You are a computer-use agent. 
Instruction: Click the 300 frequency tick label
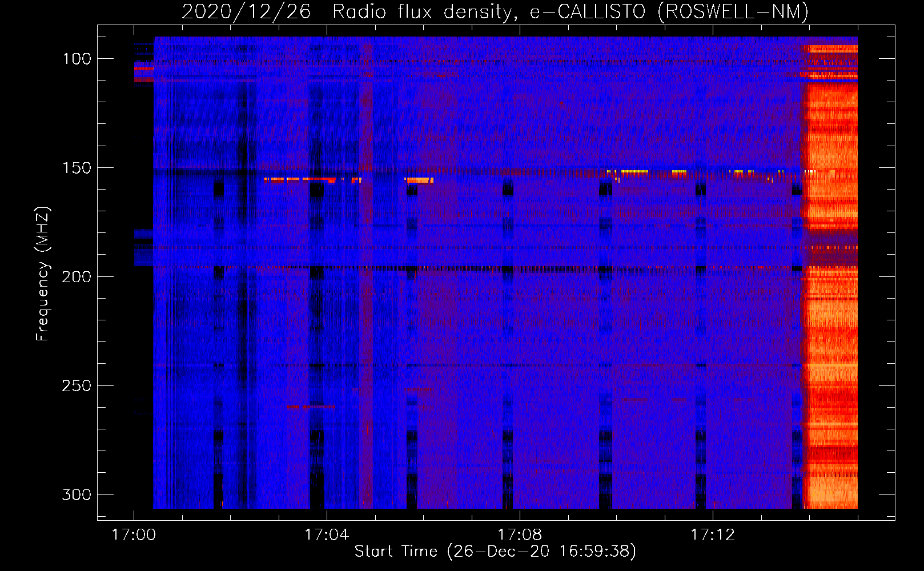pos(77,495)
